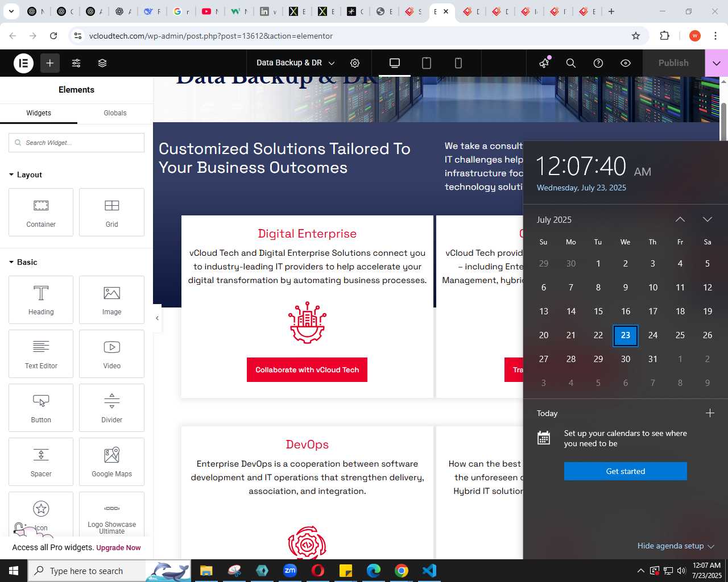Image resolution: width=728 pixels, height=582 pixels.
Task: Click Hide agenda setup
Action: (x=676, y=546)
